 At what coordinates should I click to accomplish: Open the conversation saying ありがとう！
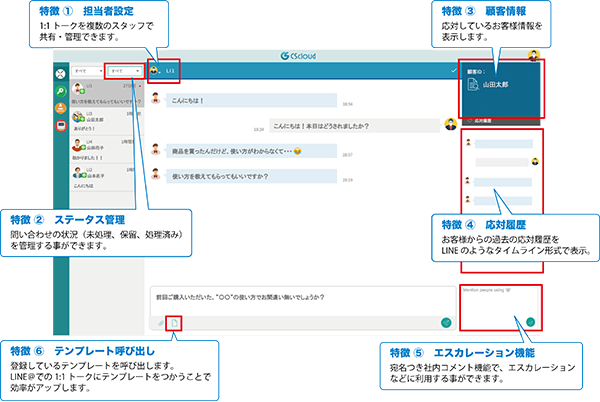105,121
